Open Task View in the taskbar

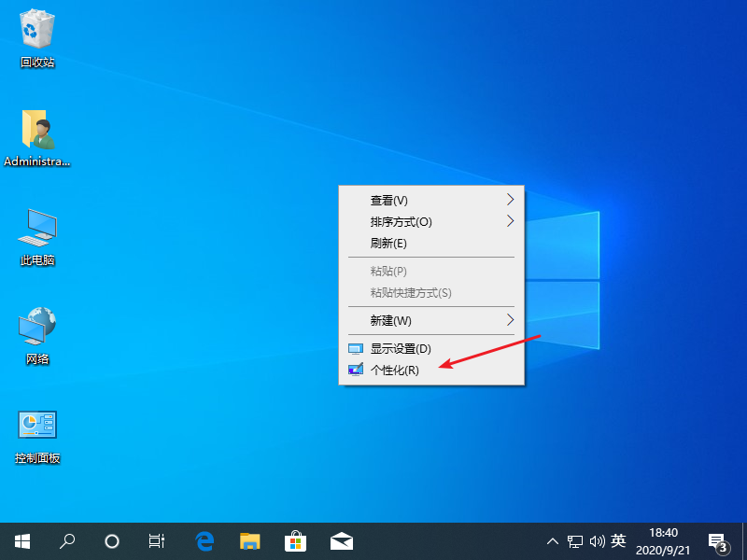[156, 540]
